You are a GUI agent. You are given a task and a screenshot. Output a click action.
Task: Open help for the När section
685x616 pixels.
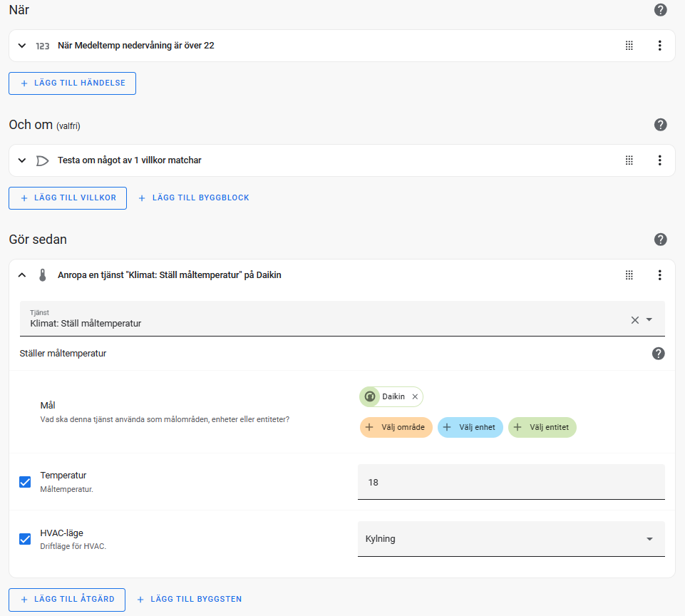tap(660, 9)
